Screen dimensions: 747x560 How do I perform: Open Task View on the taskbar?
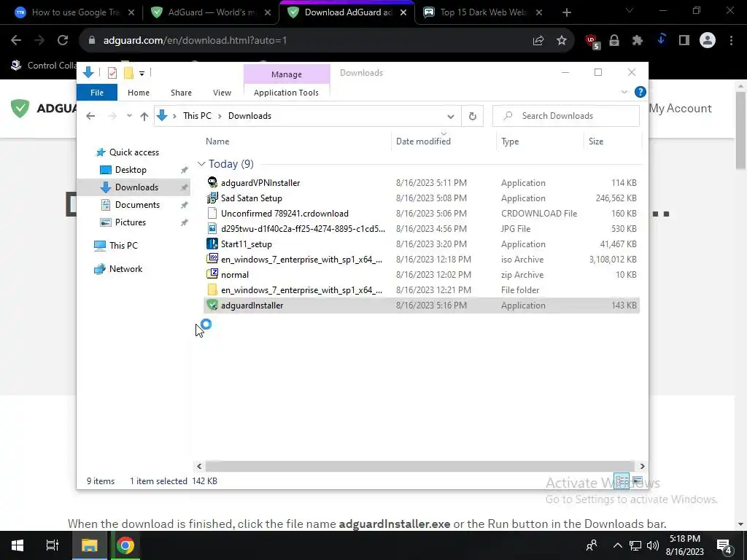pyautogui.click(x=53, y=545)
